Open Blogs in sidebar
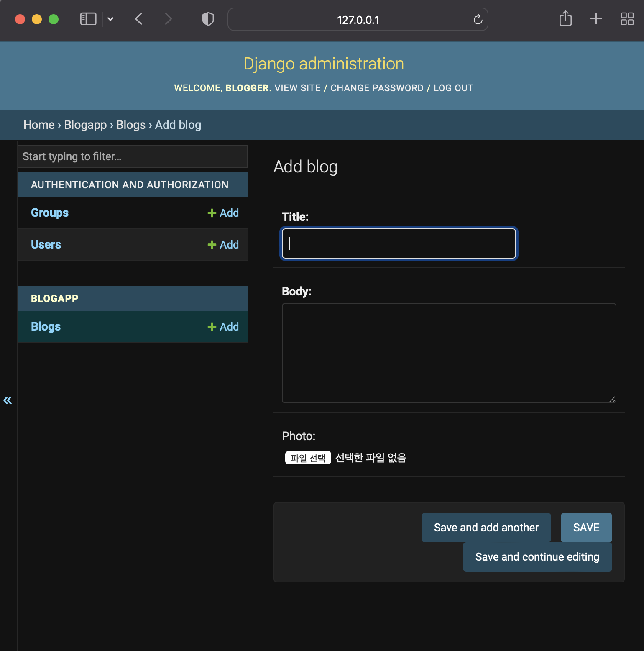The width and height of the screenshot is (644, 651). pyautogui.click(x=46, y=326)
